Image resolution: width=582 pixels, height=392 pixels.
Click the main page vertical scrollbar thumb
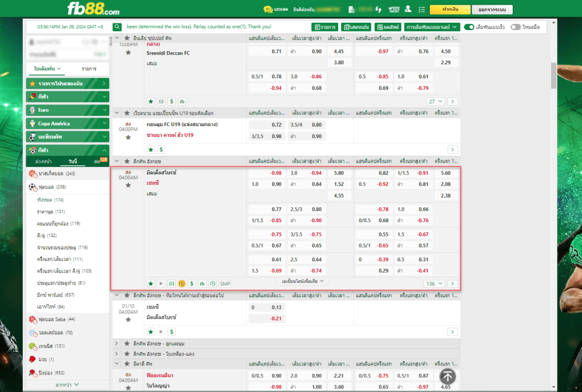tap(554, 76)
